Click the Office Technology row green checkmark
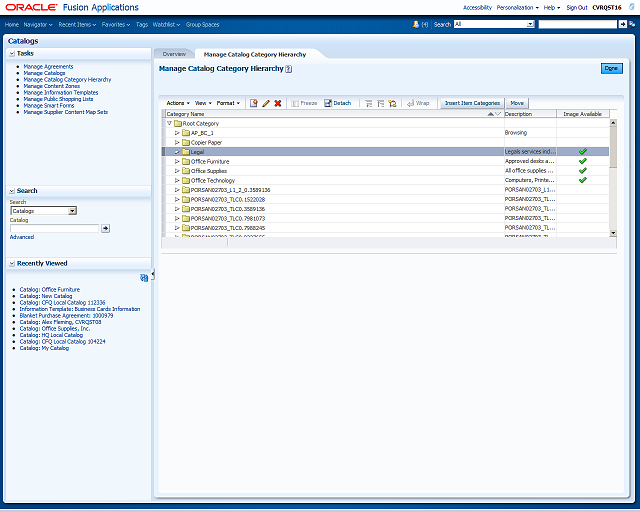 [582, 180]
